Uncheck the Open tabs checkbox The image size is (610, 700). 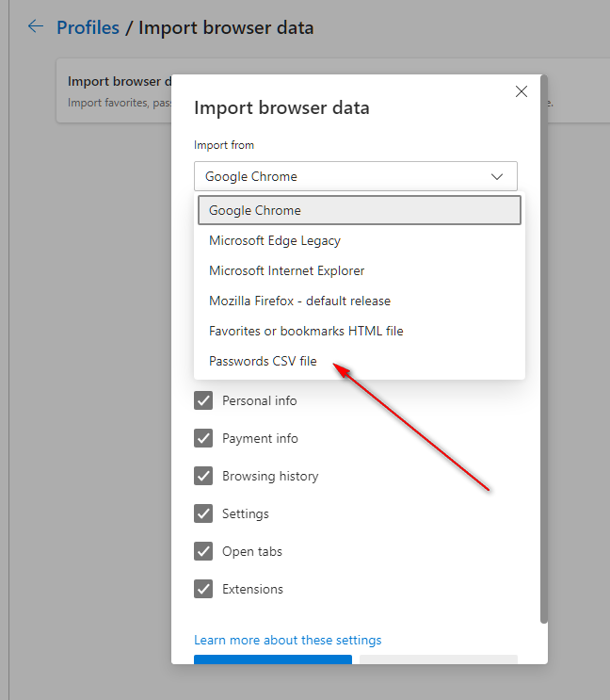203,551
